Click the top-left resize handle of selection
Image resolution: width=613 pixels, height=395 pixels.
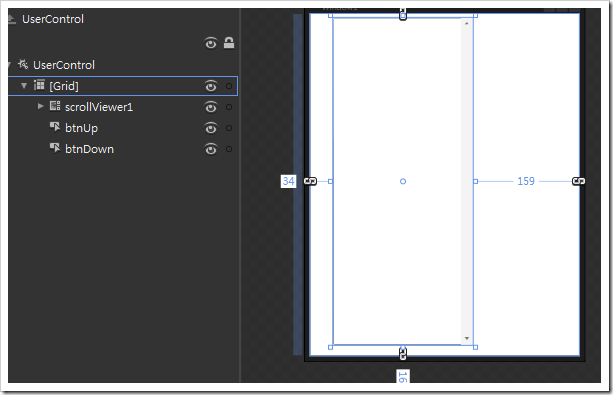point(330,16)
